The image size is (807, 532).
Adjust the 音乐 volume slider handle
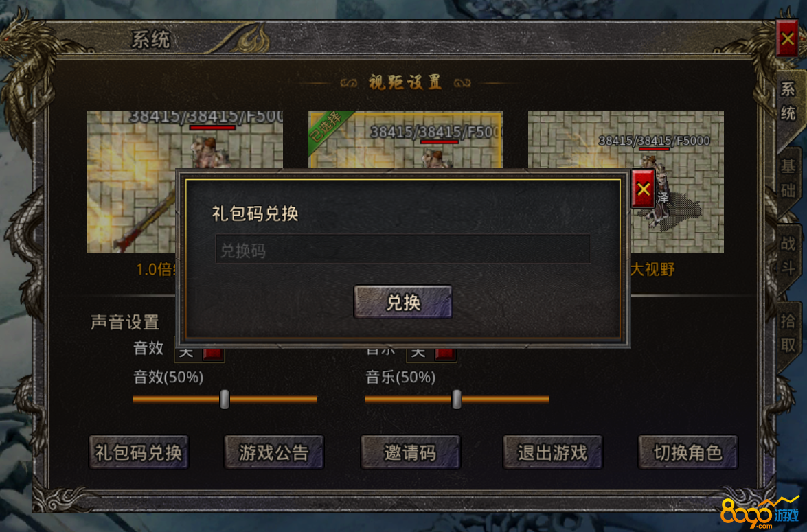[457, 399]
